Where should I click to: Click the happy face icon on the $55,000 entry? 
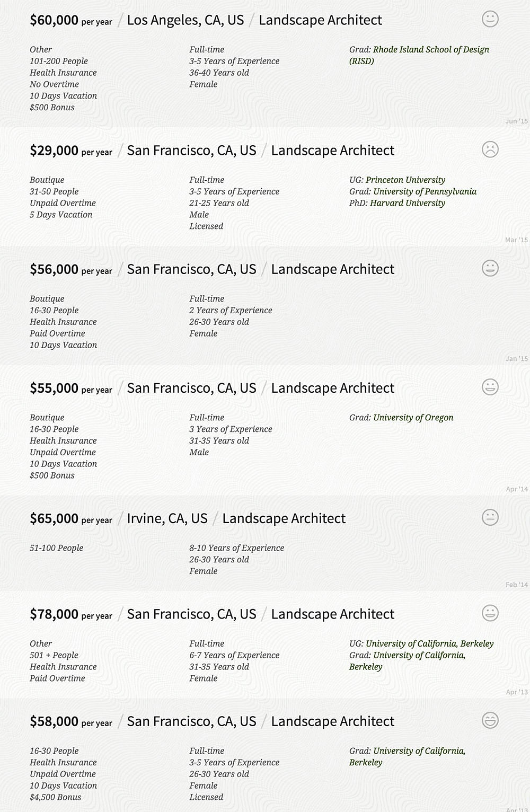[x=490, y=387]
